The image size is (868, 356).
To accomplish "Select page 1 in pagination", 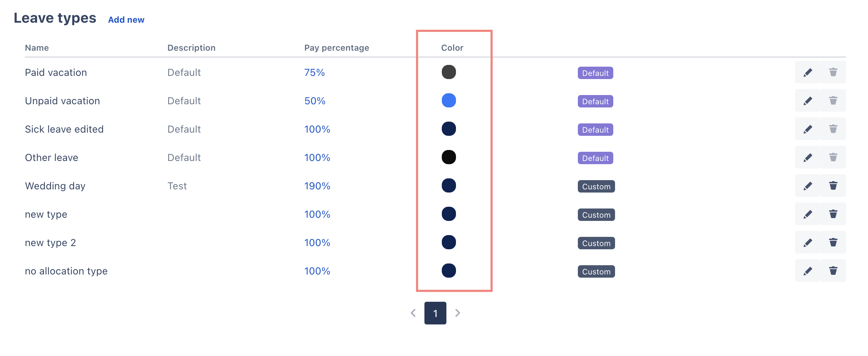I will 435,313.
